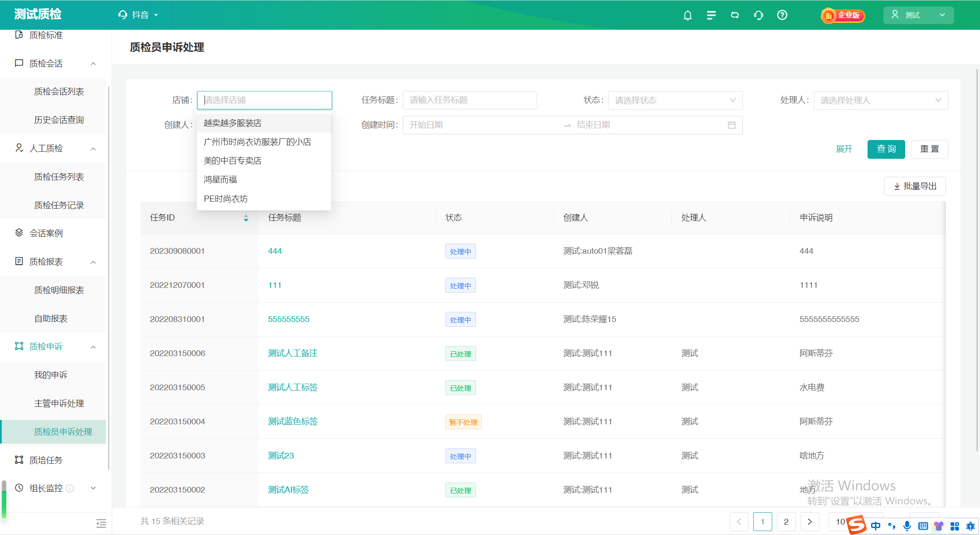Click the 重置 reset button

pos(929,149)
